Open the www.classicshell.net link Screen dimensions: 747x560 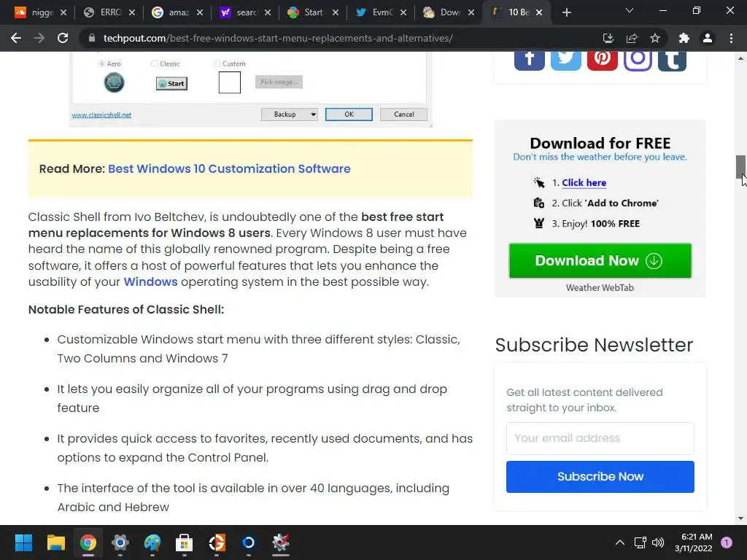pos(101,114)
